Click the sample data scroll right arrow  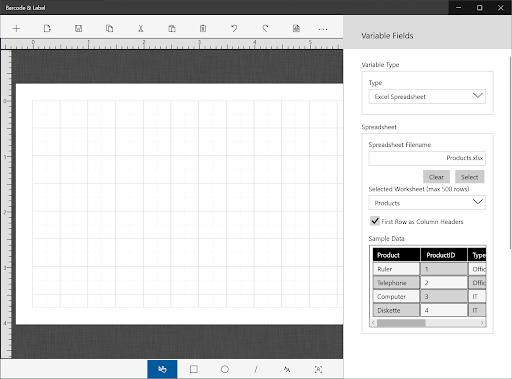pos(482,323)
